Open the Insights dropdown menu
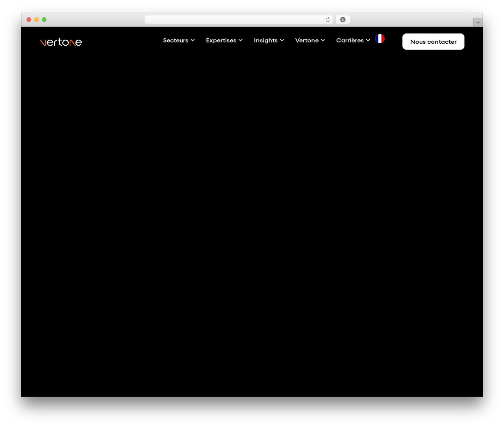This screenshot has width=504, height=427. (269, 40)
